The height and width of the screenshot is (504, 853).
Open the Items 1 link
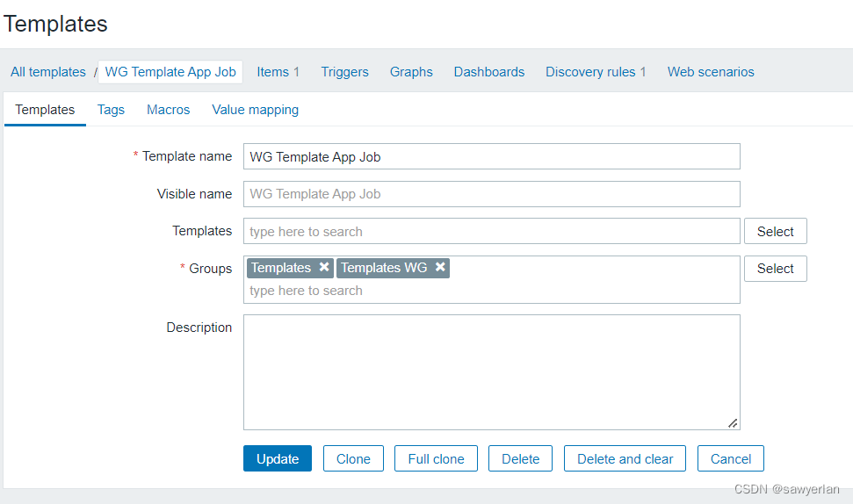click(x=278, y=72)
